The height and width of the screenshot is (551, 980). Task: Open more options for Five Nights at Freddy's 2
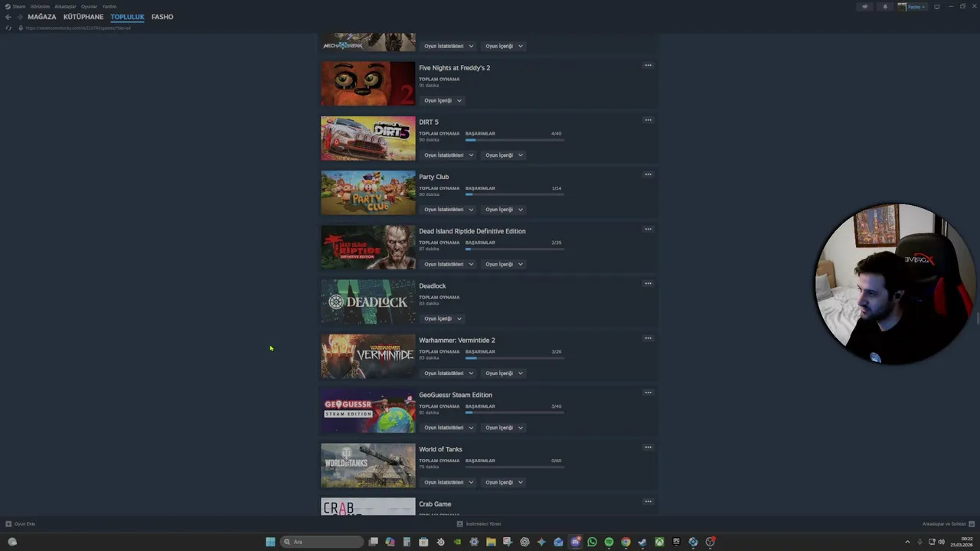[x=648, y=65]
